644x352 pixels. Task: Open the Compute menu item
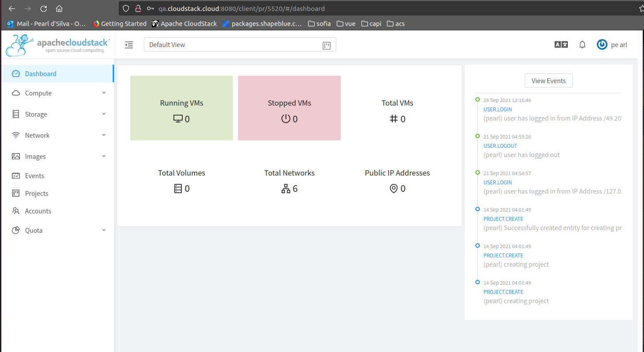(57, 93)
